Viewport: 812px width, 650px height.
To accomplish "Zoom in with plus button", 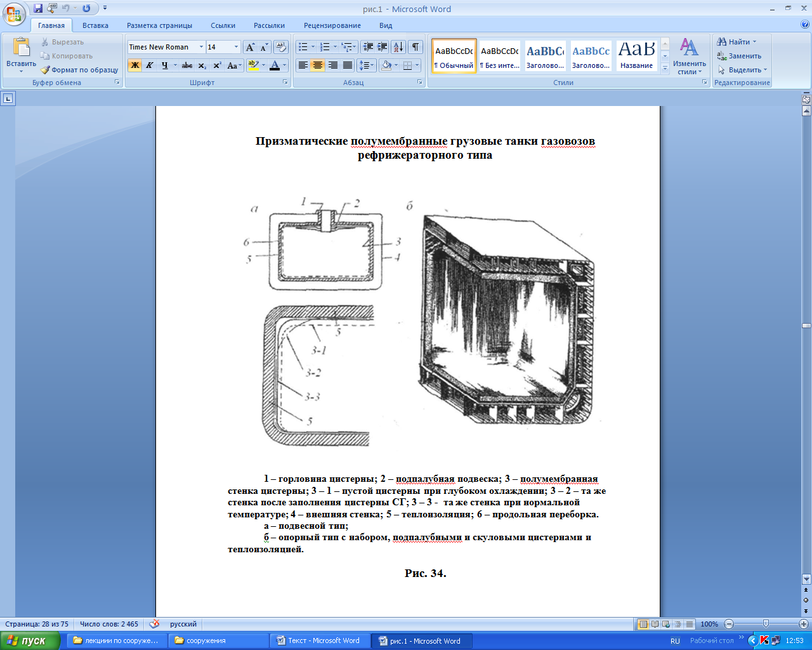I will click(804, 624).
